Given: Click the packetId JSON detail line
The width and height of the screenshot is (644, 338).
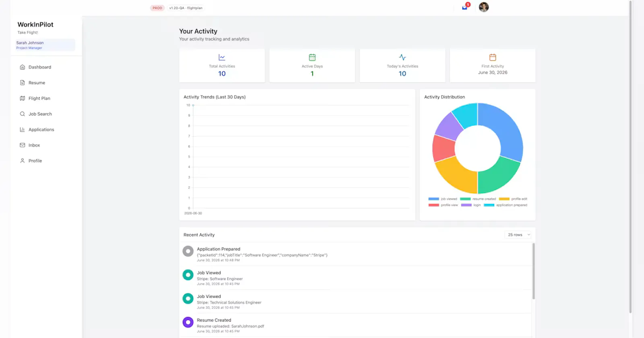Looking at the screenshot, I should [x=262, y=255].
